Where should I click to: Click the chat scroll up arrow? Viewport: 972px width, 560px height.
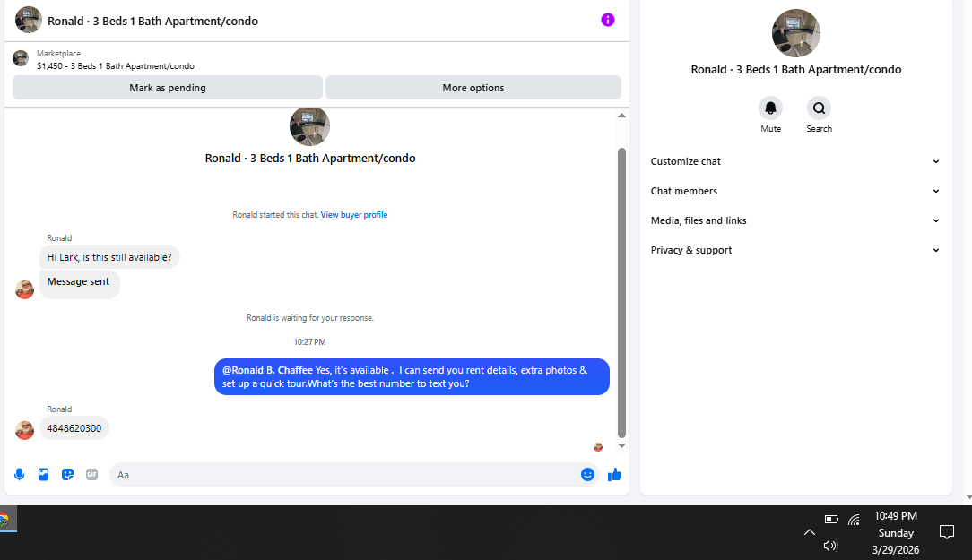621,116
